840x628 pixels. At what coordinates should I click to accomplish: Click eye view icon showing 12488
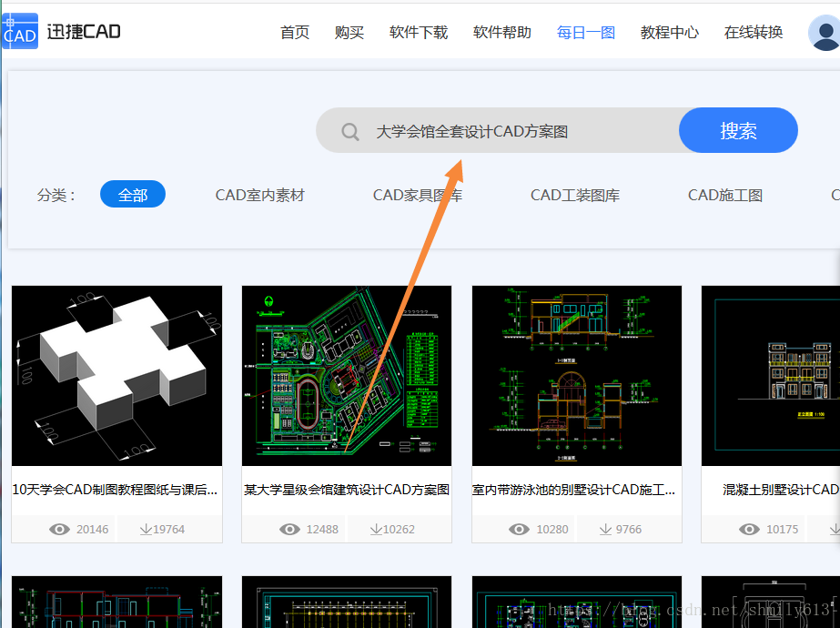[x=289, y=530]
